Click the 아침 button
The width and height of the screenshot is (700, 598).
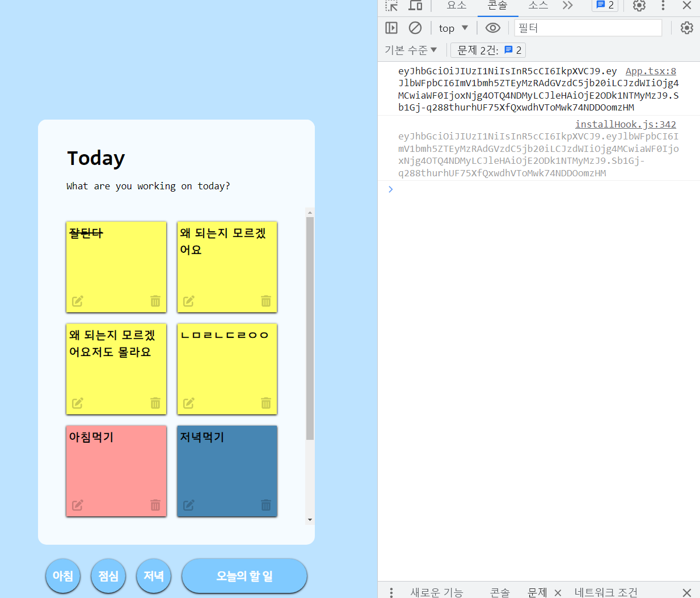[x=63, y=576]
